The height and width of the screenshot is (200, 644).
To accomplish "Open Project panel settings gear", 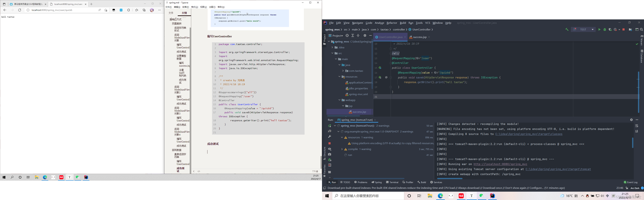I will [365, 36].
